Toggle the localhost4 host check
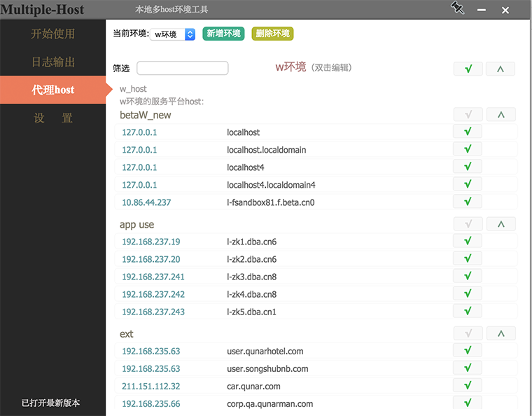Image resolution: width=532 pixels, height=416 pixels. pos(468,167)
